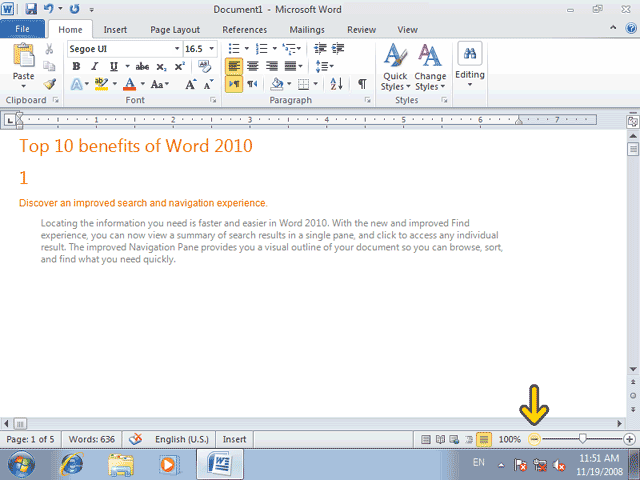Switch to Full Screen Reading view
The height and width of the screenshot is (480, 640).
click(440, 440)
